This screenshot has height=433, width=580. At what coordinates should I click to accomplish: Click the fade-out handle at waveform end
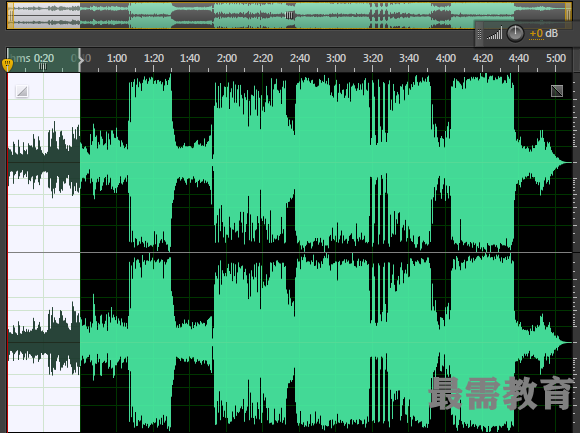pos(557,91)
